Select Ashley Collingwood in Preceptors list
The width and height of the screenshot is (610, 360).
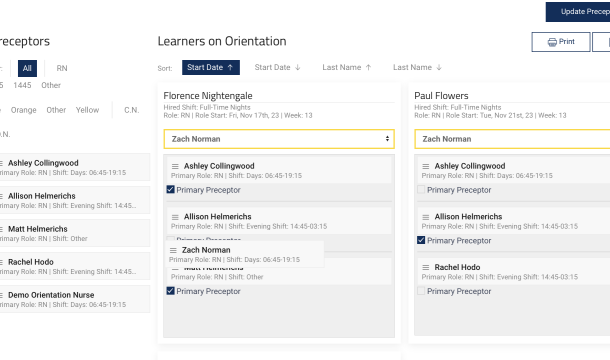tap(74, 167)
